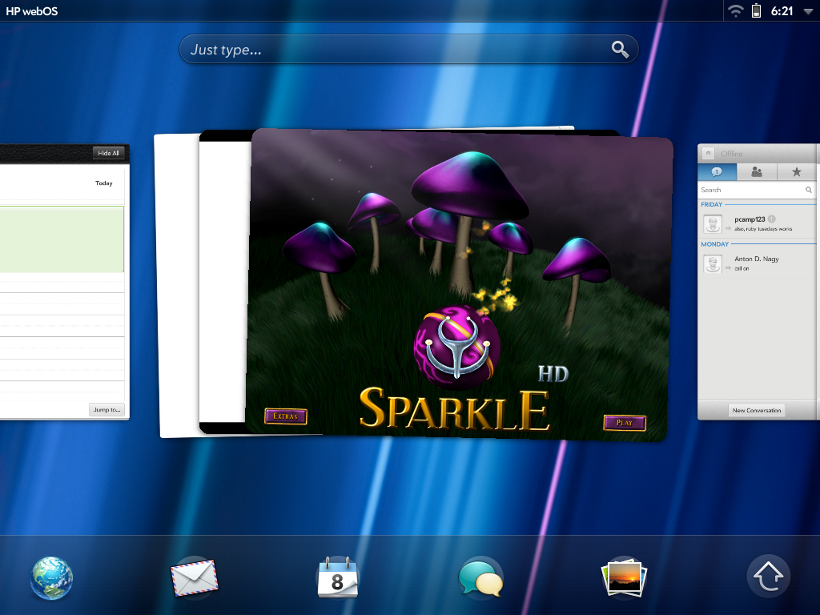Focus the Just type search field
The image size is (820, 615).
(x=408, y=49)
